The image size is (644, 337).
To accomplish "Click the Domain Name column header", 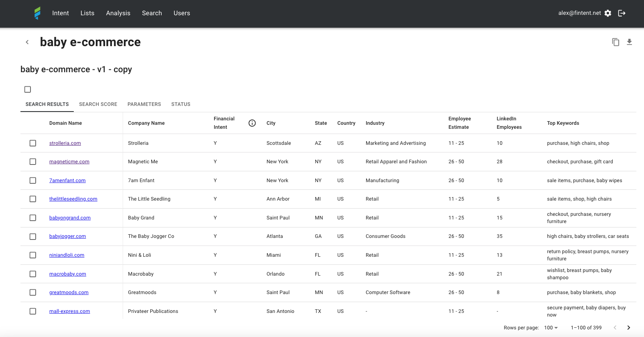I will click(x=66, y=123).
